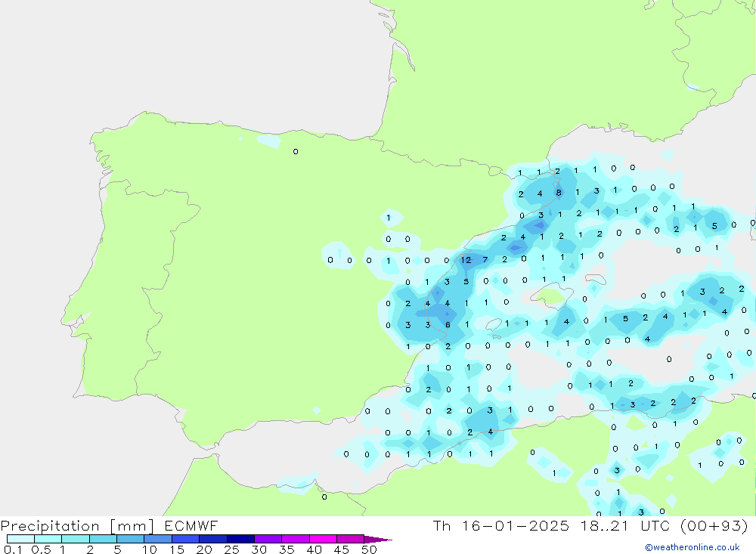
Task: Select the magenta legend swatch between 45 and 50
Action: (350, 540)
